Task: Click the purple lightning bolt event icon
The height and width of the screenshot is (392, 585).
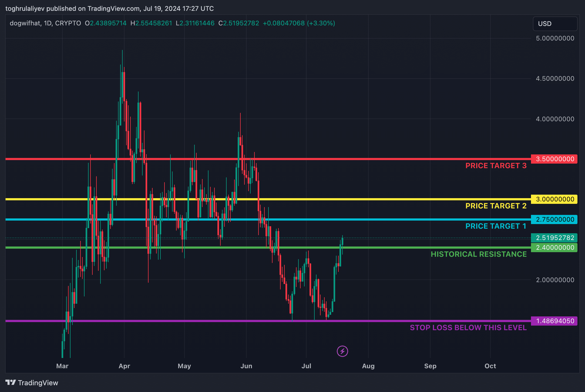Action: (x=342, y=351)
